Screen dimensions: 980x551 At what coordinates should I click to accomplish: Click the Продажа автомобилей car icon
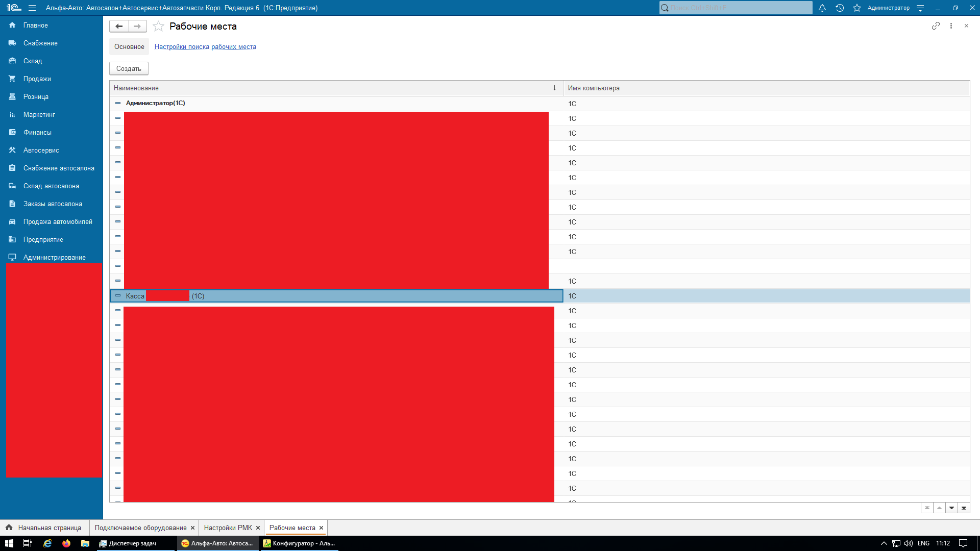(x=12, y=221)
